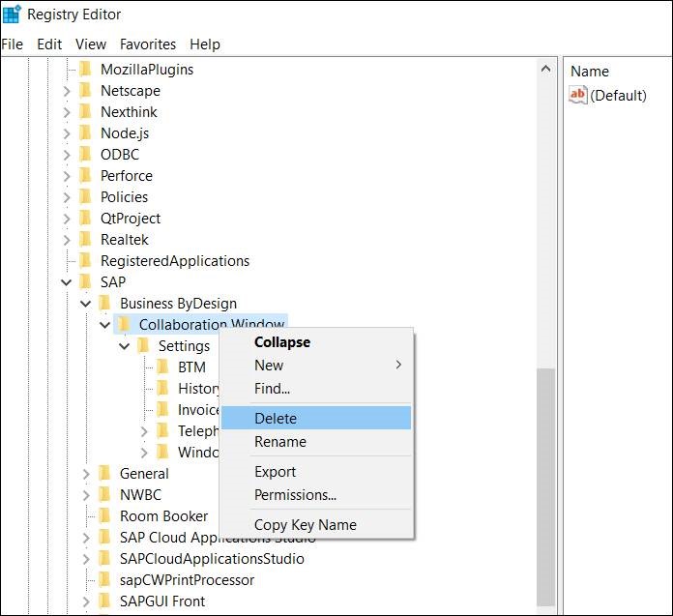This screenshot has width=673, height=616.
Task: Collapse the Business ByDesign key
Action: (86, 304)
